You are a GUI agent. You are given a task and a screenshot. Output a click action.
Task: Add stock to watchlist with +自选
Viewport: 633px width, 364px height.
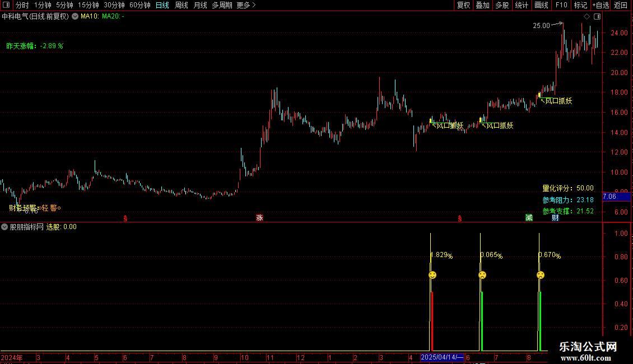pos(601,5)
